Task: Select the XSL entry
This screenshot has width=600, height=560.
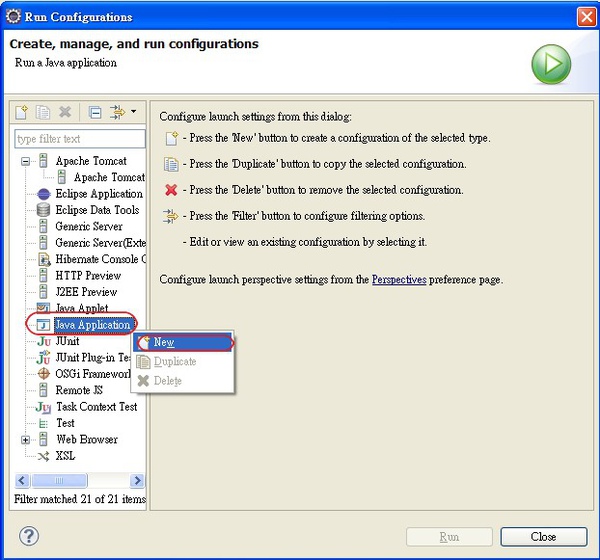Action: point(65,456)
